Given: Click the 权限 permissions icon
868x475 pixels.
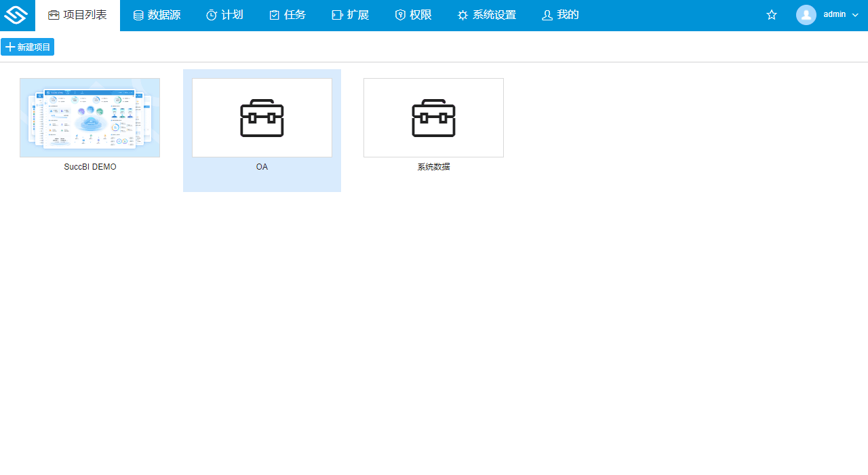Looking at the screenshot, I should point(399,14).
